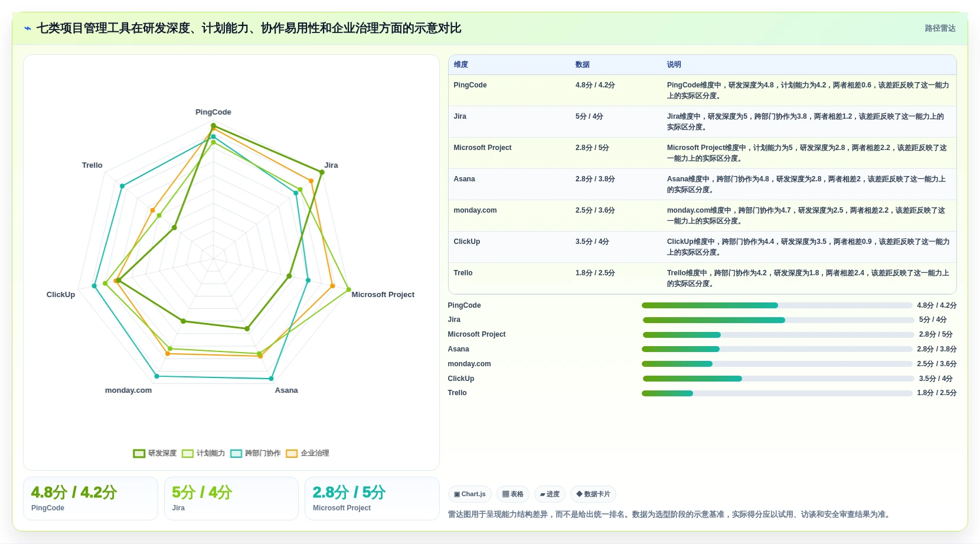The height and width of the screenshot is (544, 980).
Task: Click the ClickUp progress bar
Action: [778, 379]
